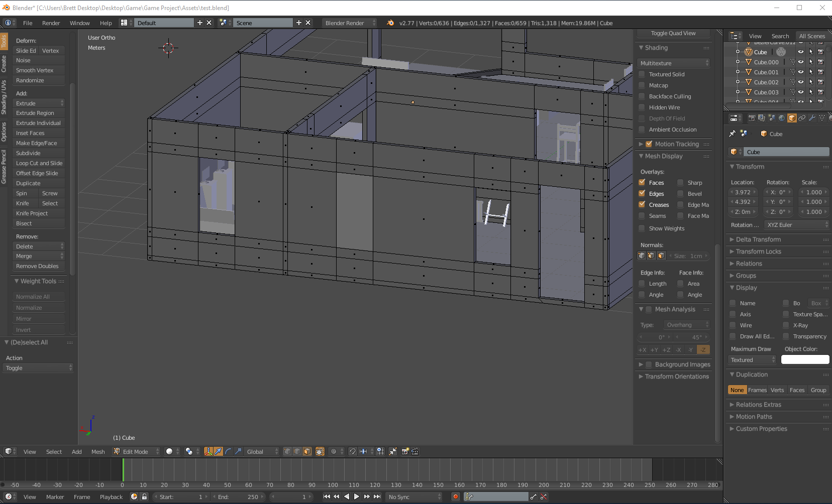Uncheck the Faces overlay checkbox

click(642, 183)
